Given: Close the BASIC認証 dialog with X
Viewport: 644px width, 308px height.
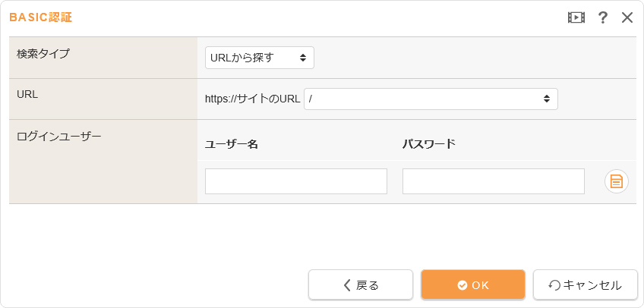Looking at the screenshot, I should [x=627, y=17].
